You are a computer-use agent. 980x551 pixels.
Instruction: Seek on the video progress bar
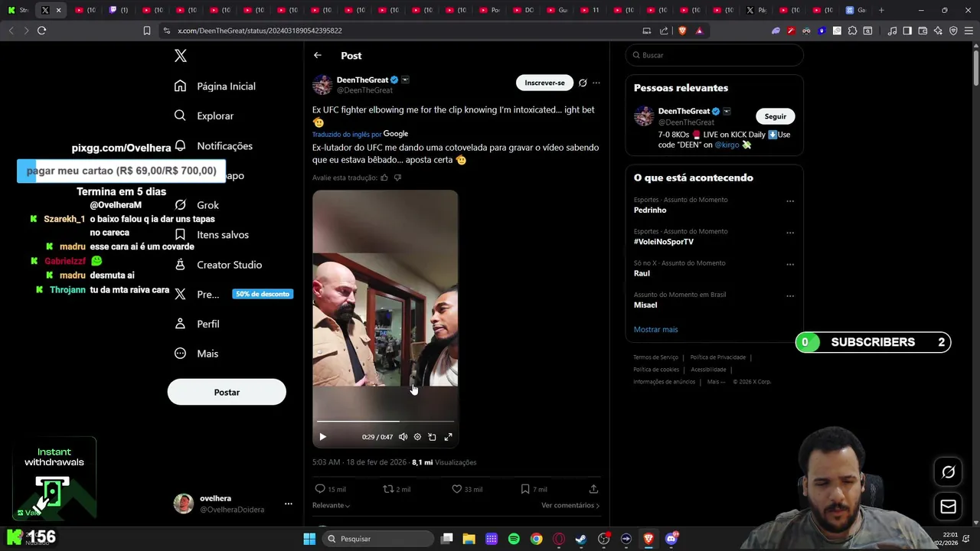385,421
